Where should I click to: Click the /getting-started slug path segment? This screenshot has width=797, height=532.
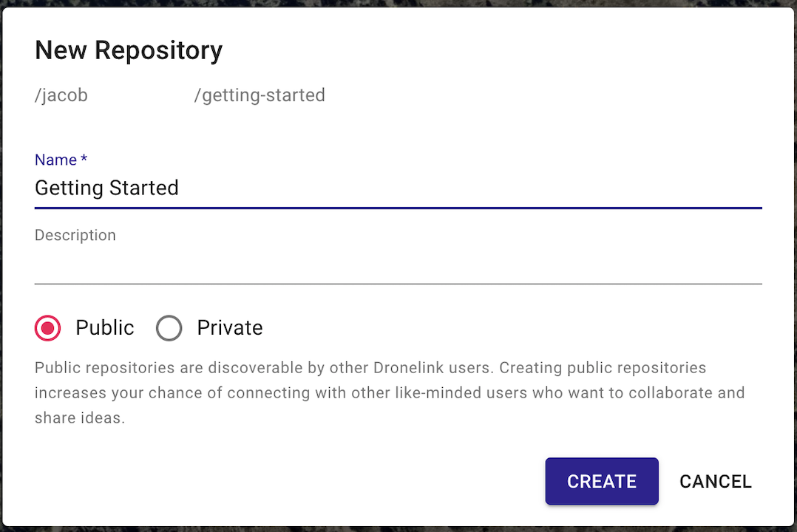pos(260,95)
